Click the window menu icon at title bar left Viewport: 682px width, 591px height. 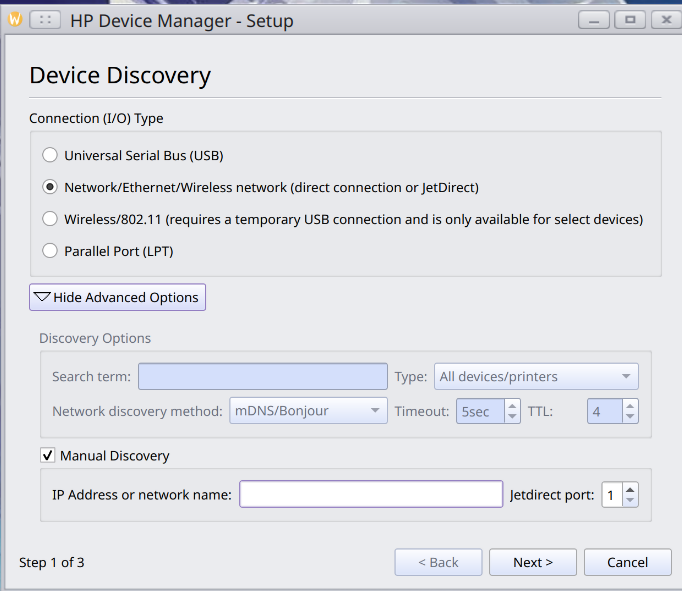point(15,20)
